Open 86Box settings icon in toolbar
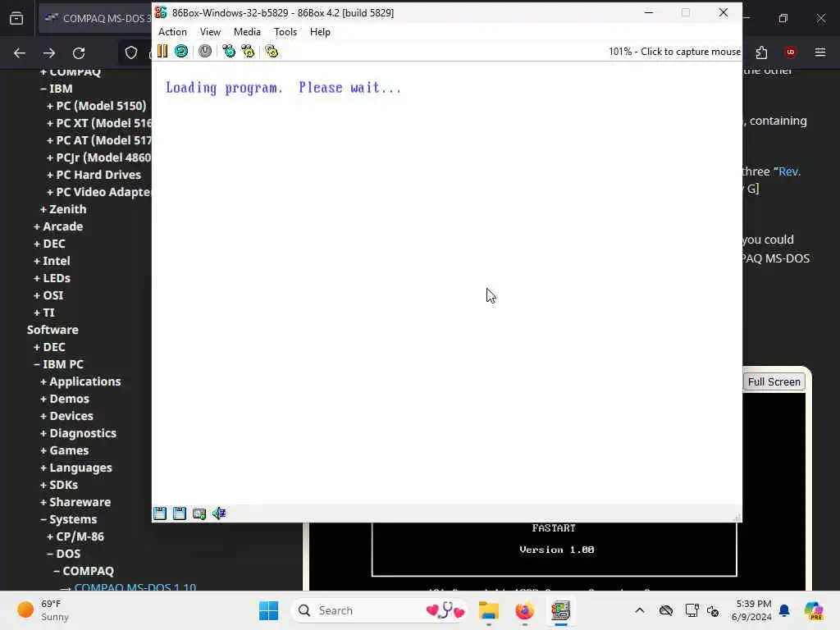Viewport: 840px width, 630px height. pyautogui.click(x=272, y=51)
